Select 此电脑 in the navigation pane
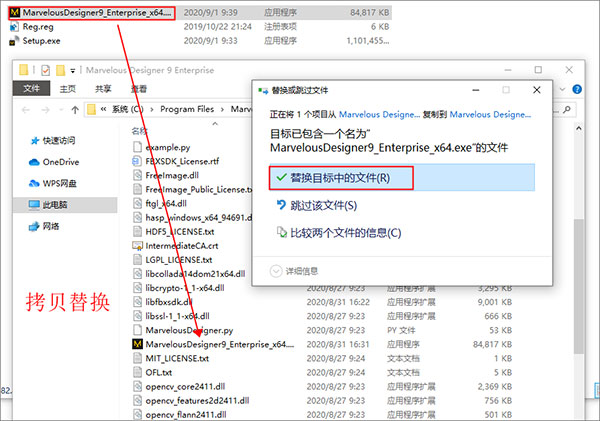Screen dimensions: 600x421 coord(65,205)
